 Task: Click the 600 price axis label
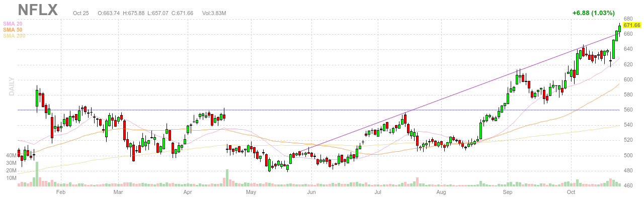[628, 79]
